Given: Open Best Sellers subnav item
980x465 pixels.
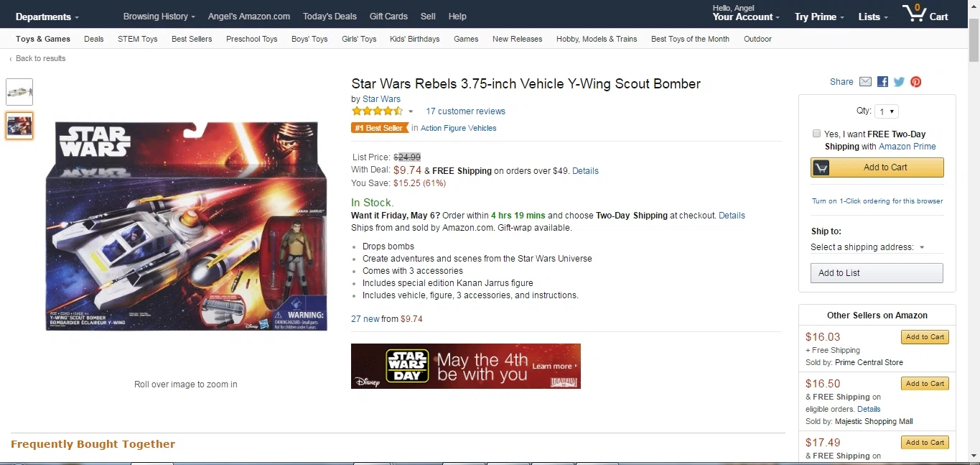Looking at the screenshot, I should pyautogui.click(x=192, y=39).
